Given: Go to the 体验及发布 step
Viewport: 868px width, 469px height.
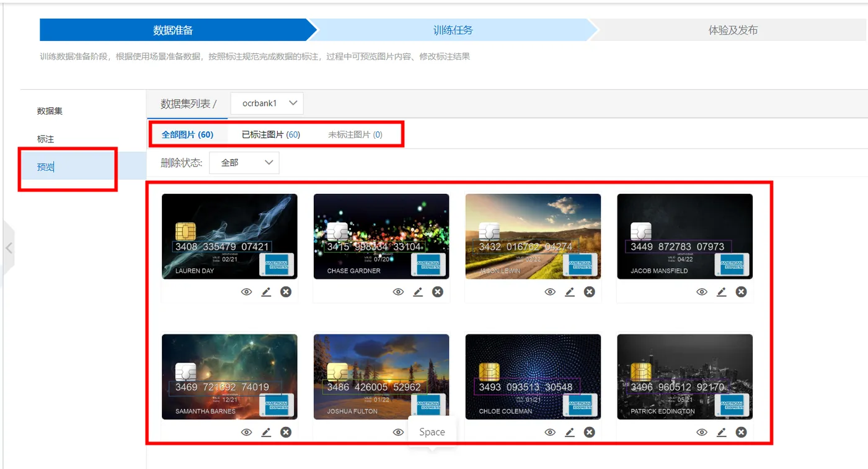Looking at the screenshot, I should [x=733, y=30].
